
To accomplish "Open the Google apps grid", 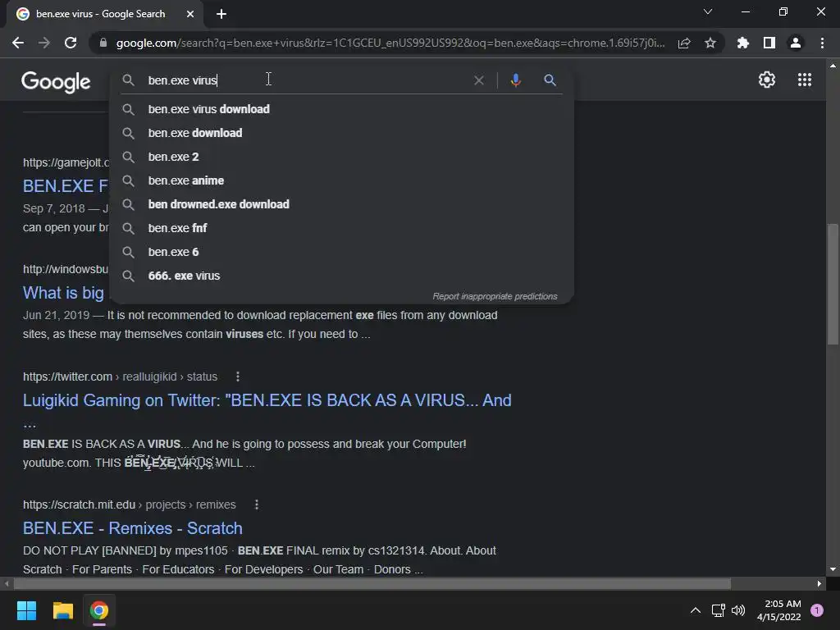I will tap(805, 80).
